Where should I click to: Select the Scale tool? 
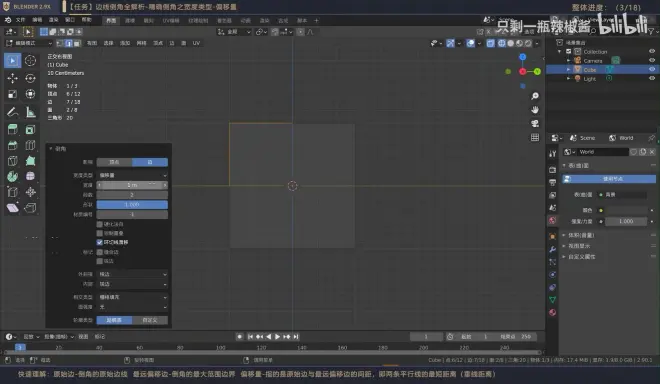point(13,94)
